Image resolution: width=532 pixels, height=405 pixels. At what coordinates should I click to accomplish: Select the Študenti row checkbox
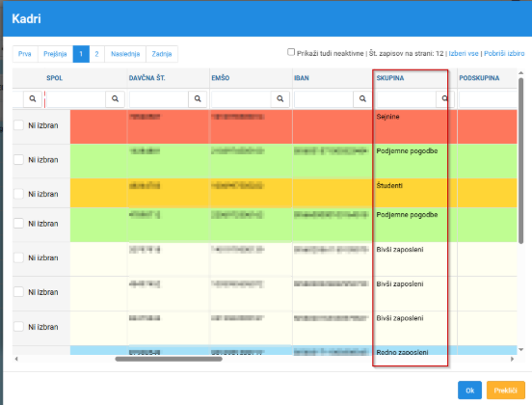[18, 194]
